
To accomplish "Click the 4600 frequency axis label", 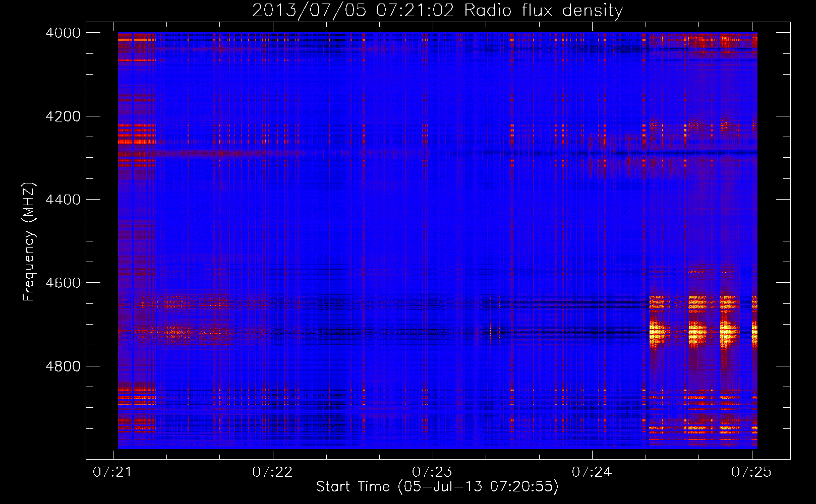I will pyautogui.click(x=63, y=283).
